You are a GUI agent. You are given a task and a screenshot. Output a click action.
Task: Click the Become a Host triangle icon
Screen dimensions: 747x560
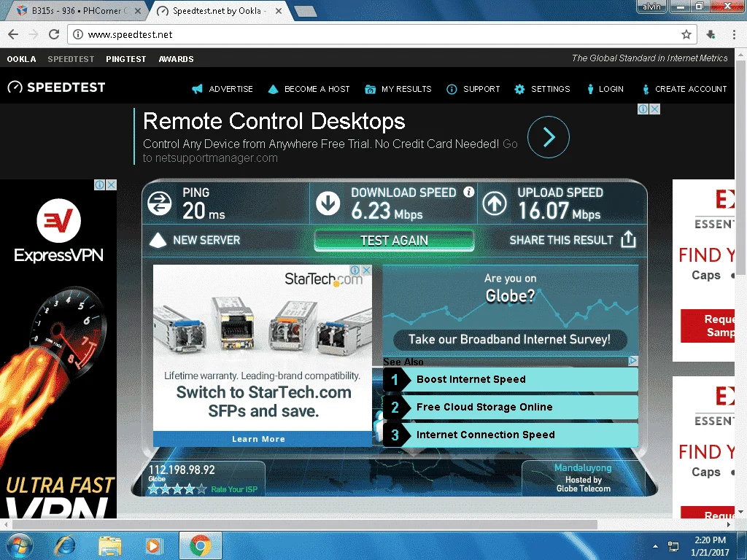coord(273,89)
